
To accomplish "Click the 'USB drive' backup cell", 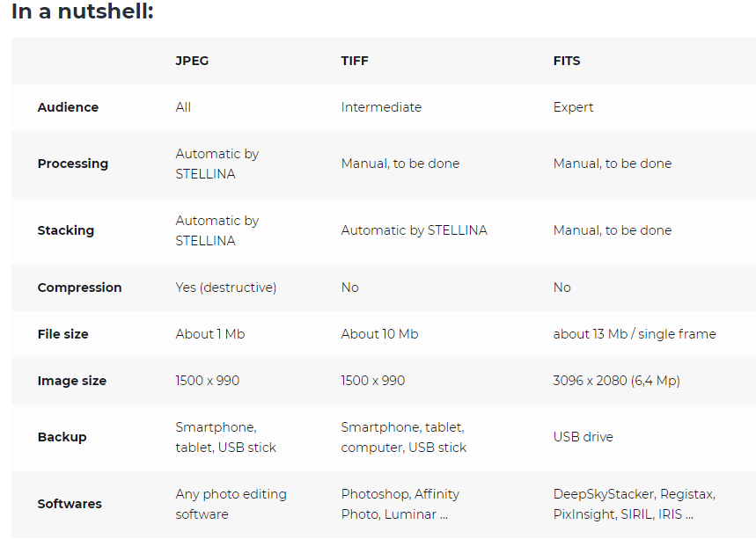I will pyautogui.click(x=584, y=437).
